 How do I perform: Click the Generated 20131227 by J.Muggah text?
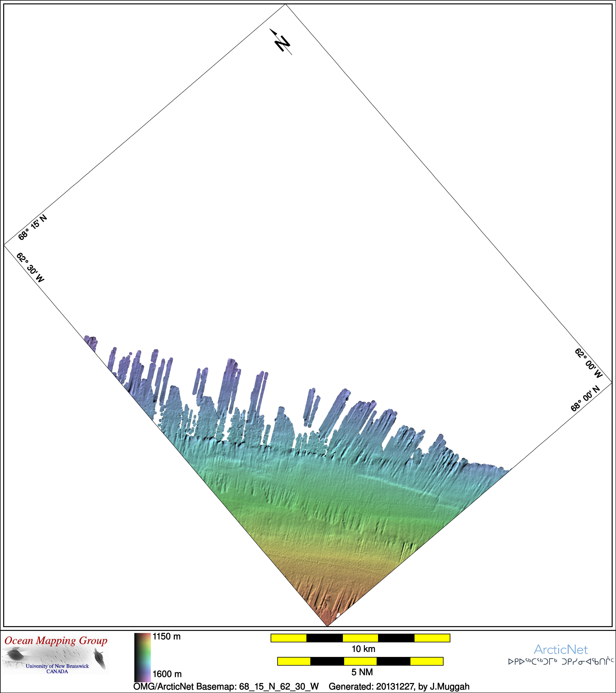[x=399, y=687]
